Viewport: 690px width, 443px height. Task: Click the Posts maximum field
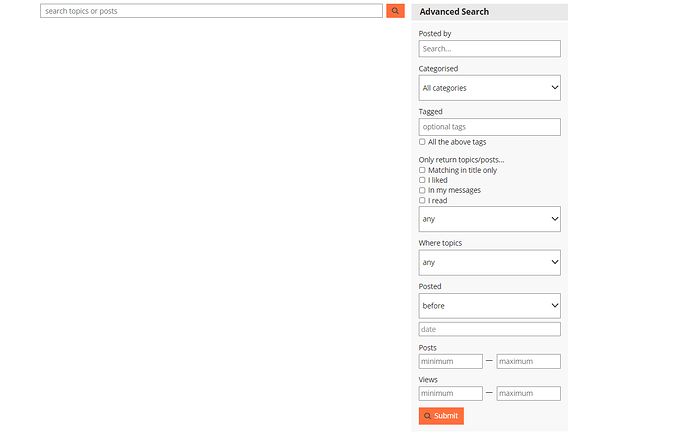tap(529, 361)
